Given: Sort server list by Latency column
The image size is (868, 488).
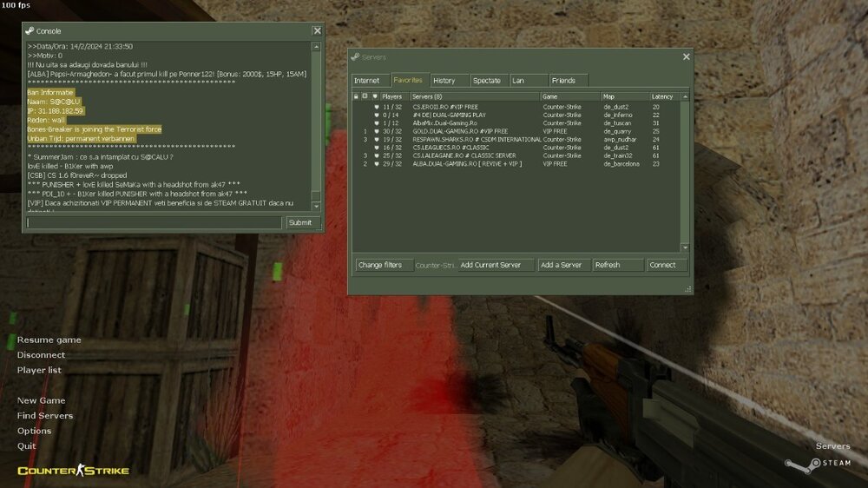Looking at the screenshot, I should pyautogui.click(x=664, y=96).
